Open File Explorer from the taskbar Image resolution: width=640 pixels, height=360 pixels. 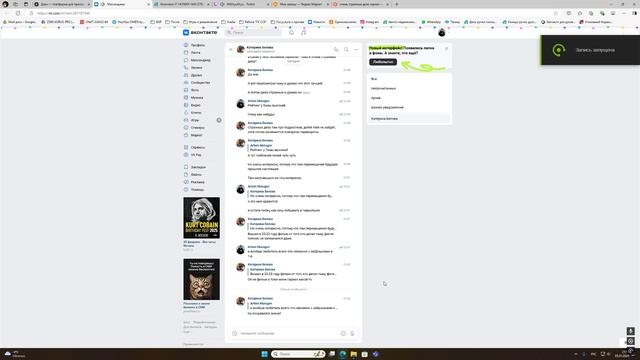pos(353,354)
